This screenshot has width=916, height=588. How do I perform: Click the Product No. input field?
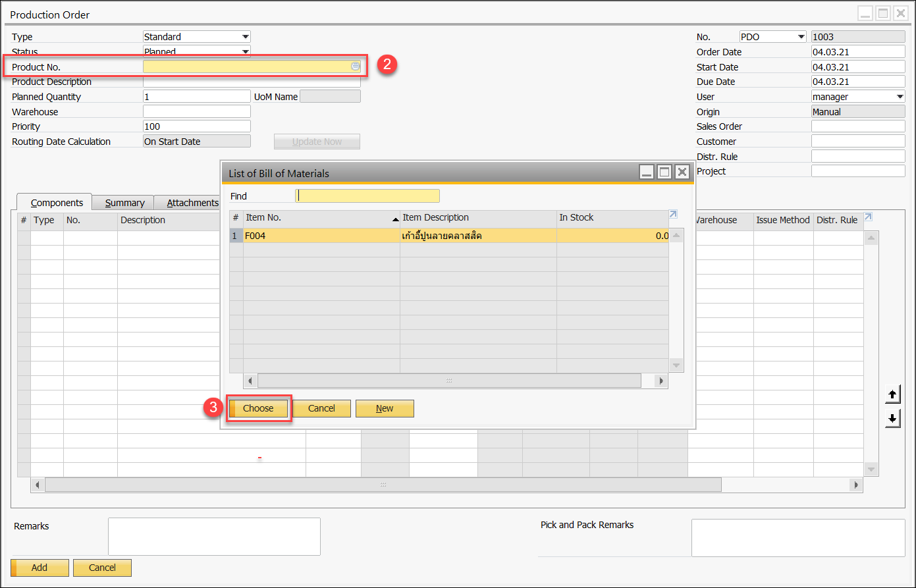pos(252,67)
